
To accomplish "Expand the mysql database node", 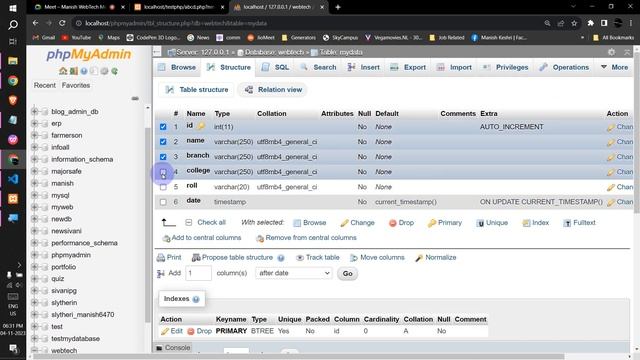I will point(35,195).
